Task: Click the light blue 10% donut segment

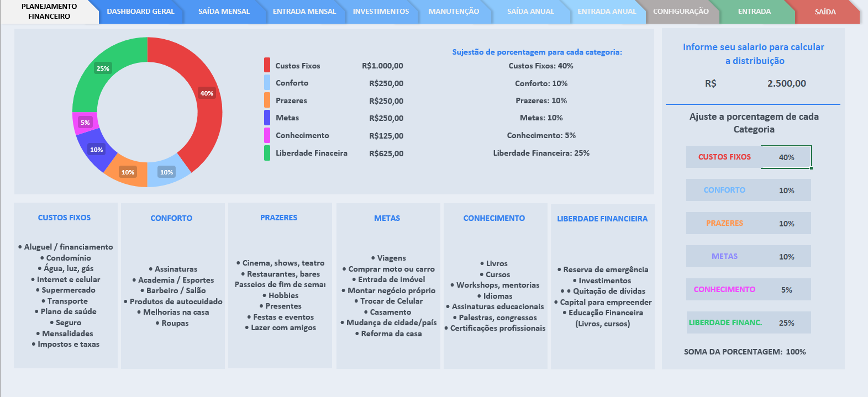Action: pyautogui.click(x=167, y=172)
